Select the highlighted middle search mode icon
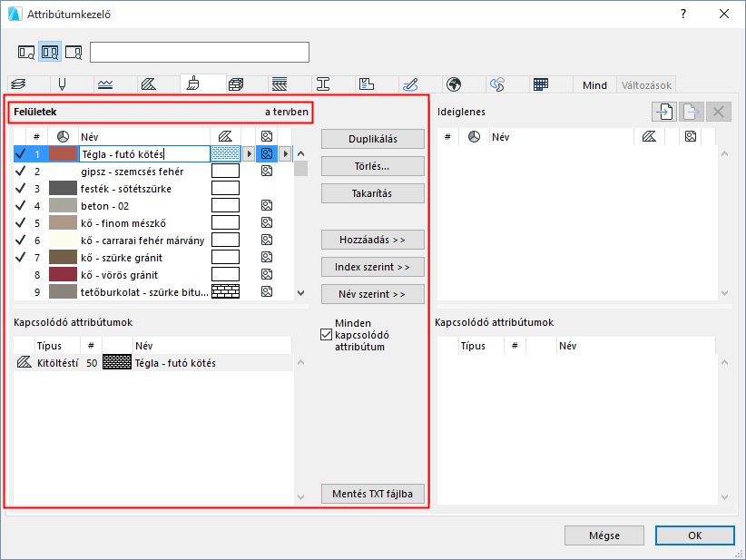 point(50,52)
